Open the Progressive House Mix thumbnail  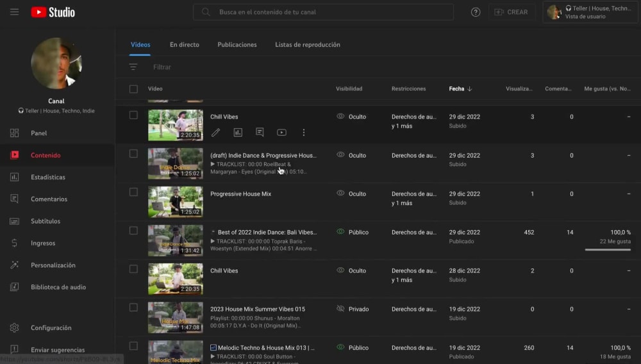176,202
